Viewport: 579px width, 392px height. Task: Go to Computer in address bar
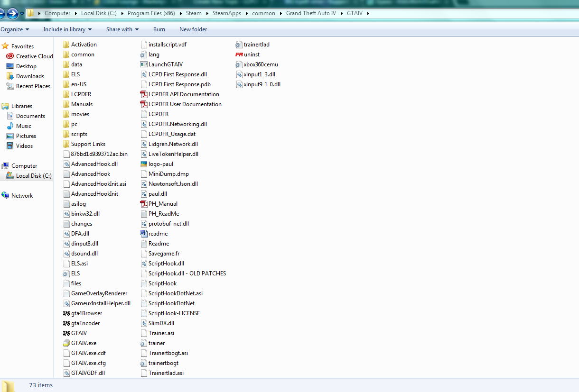57,13
